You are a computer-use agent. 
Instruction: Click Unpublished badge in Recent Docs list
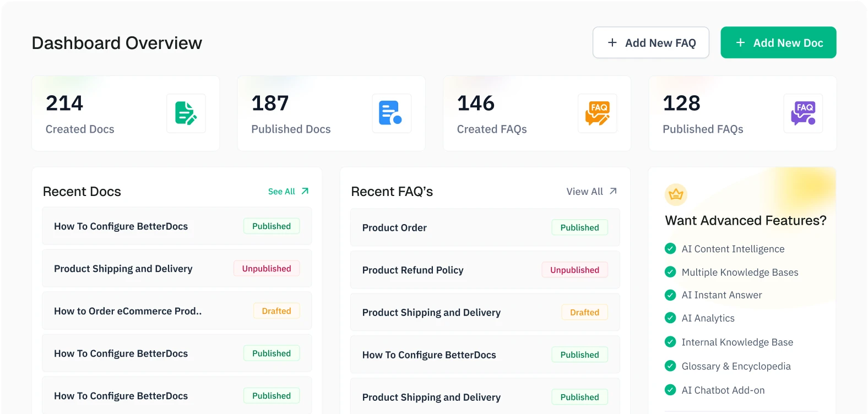click(267, 269)
